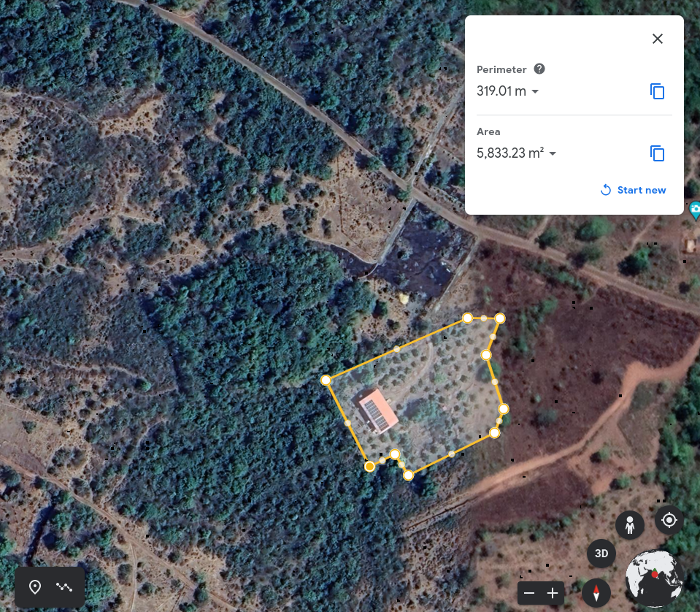The width and height of the screenshot is (700, 612).
Task: Expand the area unit dropdown arrow
Action: point(553,153)
